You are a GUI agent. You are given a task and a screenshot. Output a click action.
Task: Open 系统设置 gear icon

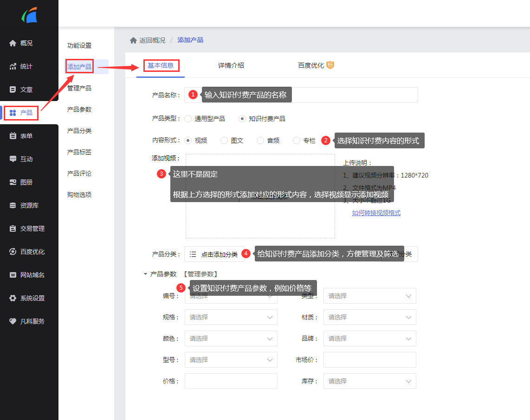pos(13,298)
